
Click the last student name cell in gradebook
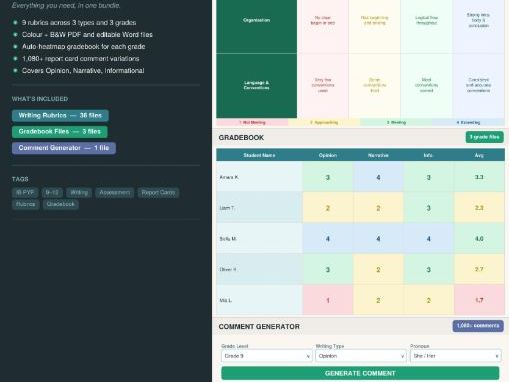pyautogui.click(x=259, y=300)
